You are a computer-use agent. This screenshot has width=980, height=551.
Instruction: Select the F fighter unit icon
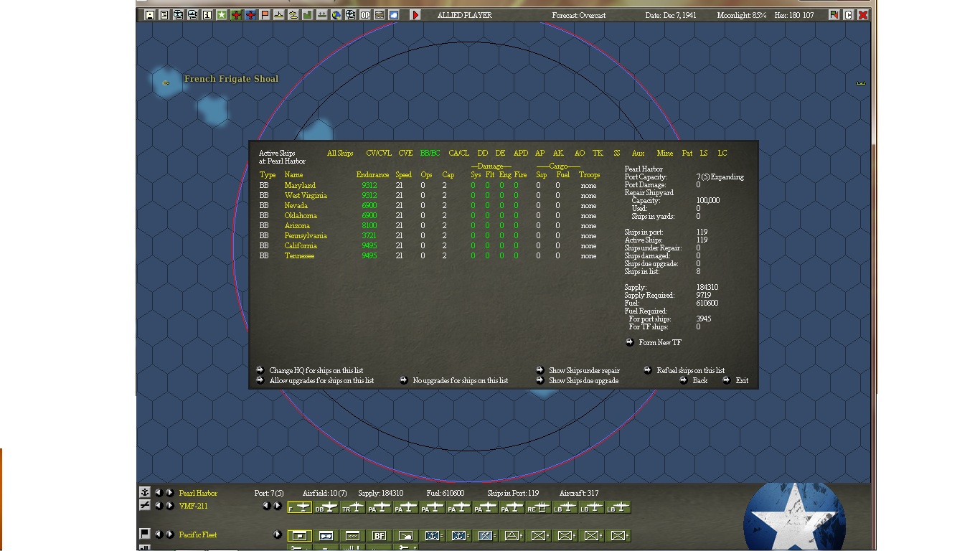(x=299, y=507)
